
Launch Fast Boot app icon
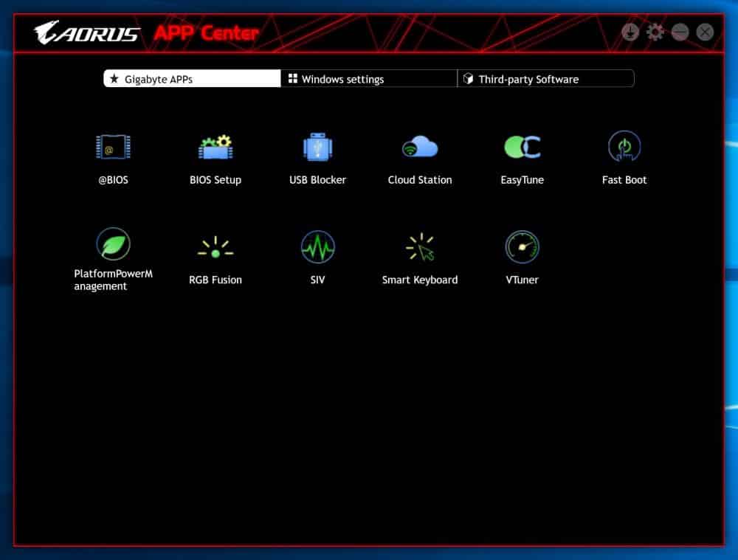coord(624,146)
